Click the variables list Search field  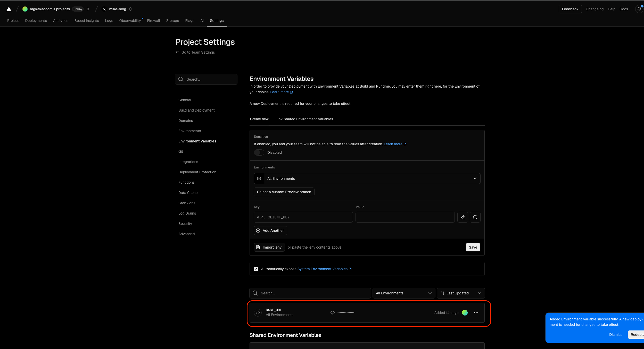[310, 293]
